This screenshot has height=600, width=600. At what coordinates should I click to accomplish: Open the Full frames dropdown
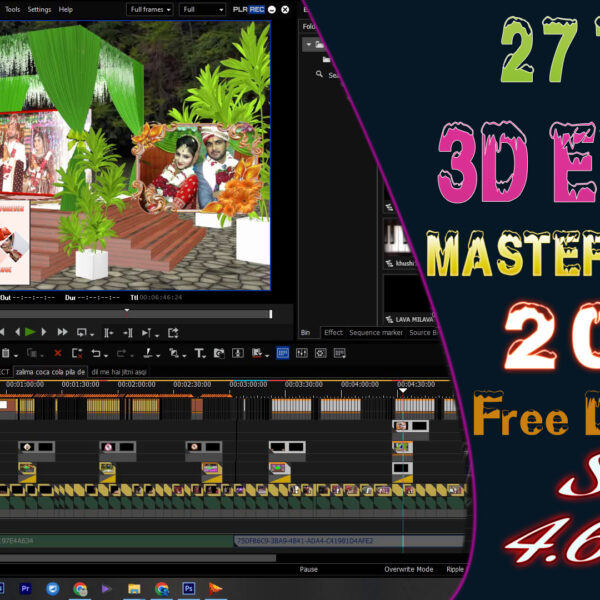pos(149,9)
